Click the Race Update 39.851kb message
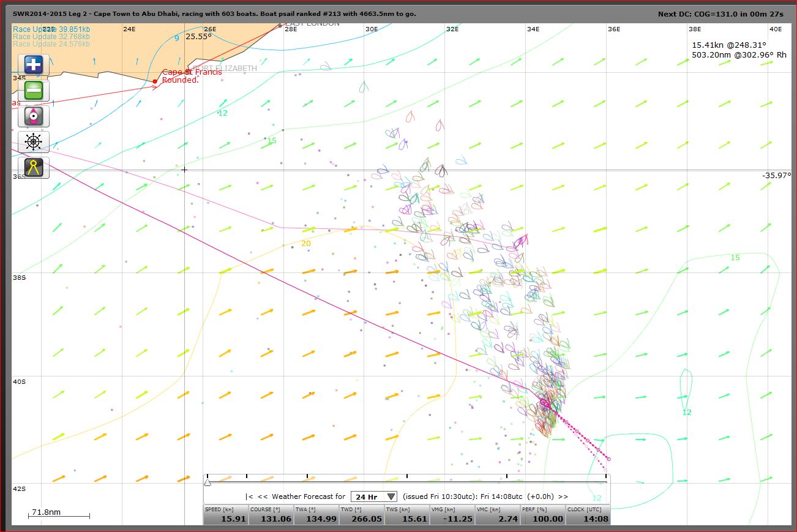This screenshot has width=797, height=532. (51, 29)
